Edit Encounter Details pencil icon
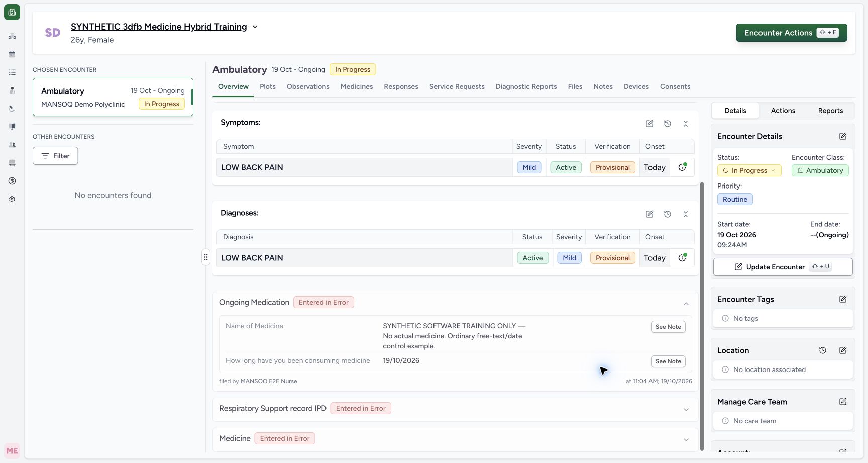Image resolution: width=868 pixels, height=463 pixels. [843, 136]
